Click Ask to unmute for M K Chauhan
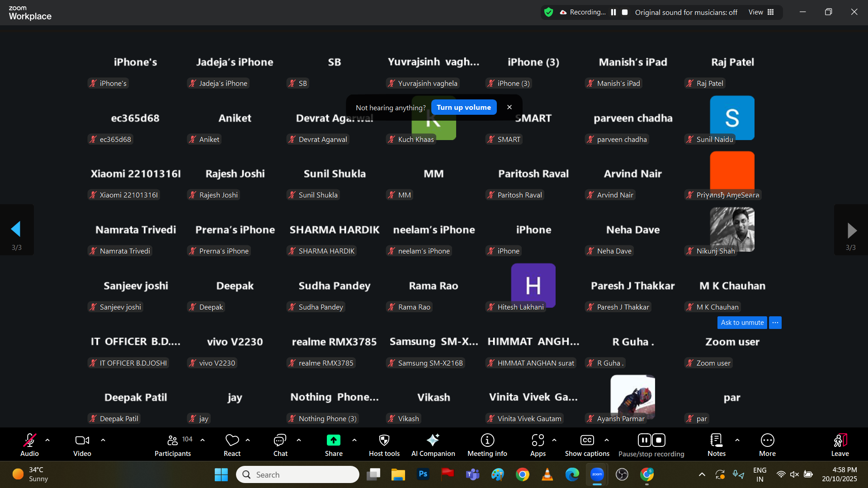The width and height of the screenshot is (868, 488). point(742,323)
